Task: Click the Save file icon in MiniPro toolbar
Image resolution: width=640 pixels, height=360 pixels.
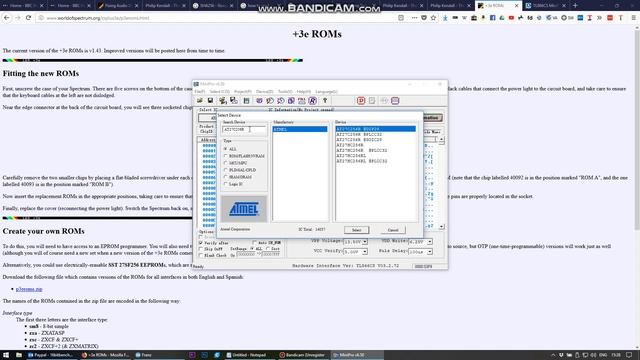Action: pos(210,100)
